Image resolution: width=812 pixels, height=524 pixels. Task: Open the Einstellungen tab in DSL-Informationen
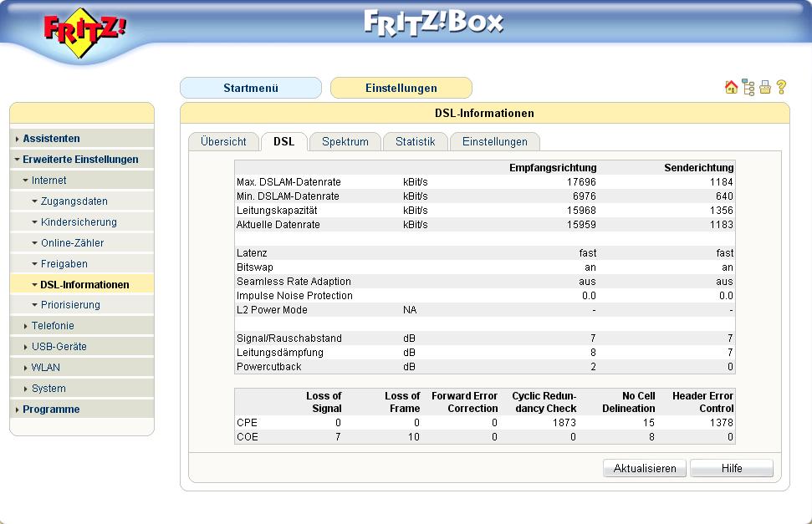(x=494, y=141)
